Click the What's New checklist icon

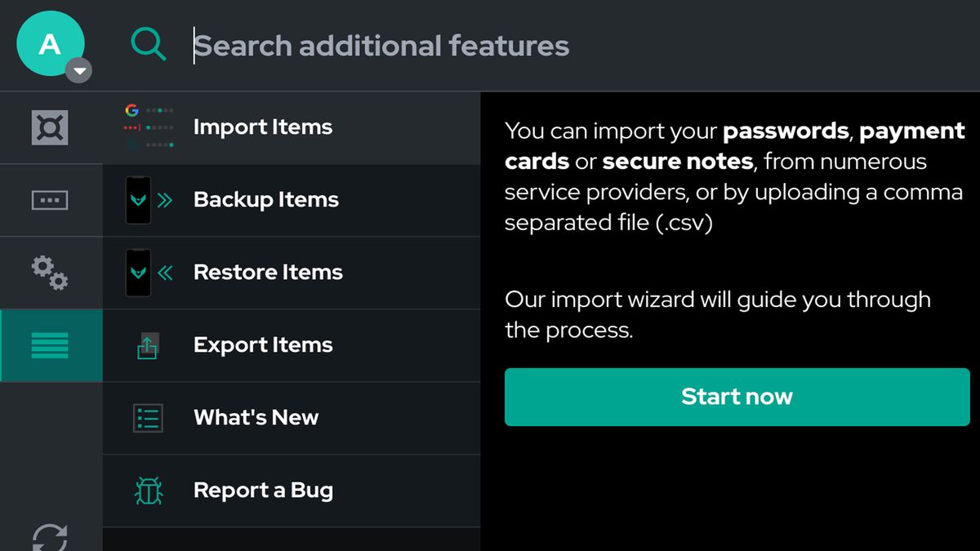tap(148, 418)
